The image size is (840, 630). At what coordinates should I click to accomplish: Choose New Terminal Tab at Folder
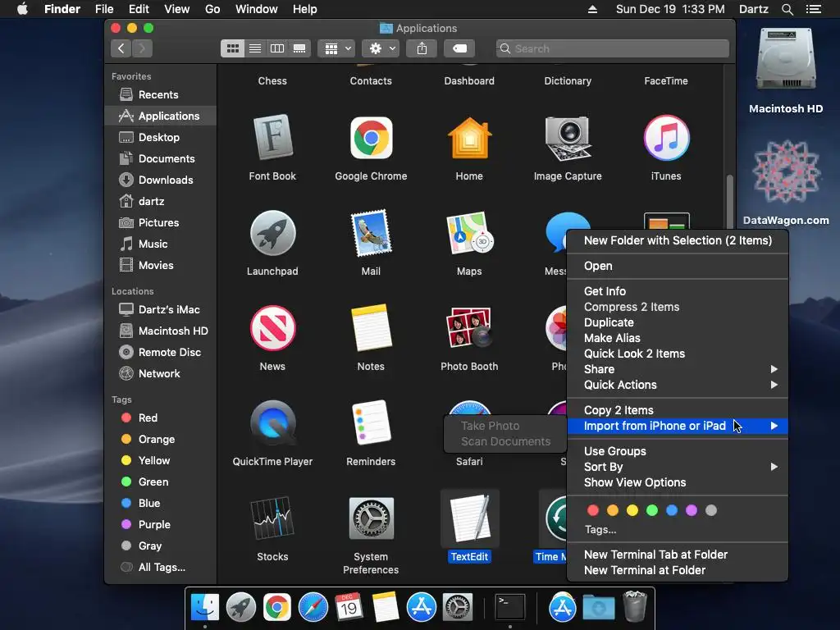(x=678, y=555)
